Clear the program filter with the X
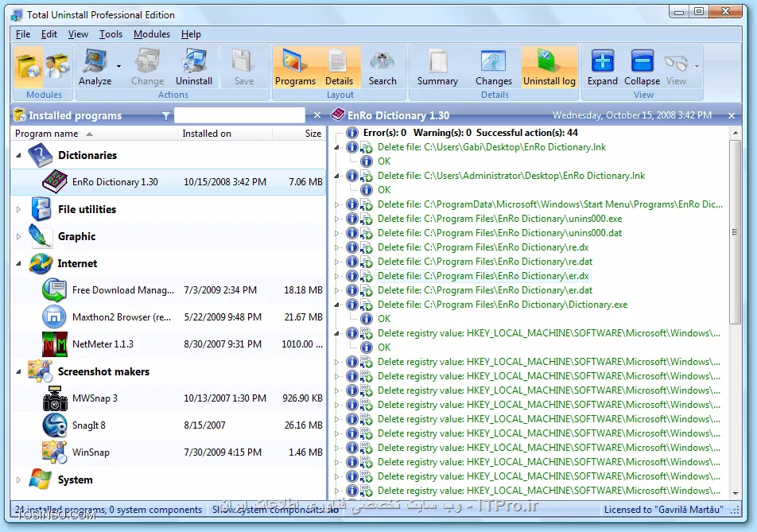This screenshot has width=757, height=532. [x=317, y=115]
